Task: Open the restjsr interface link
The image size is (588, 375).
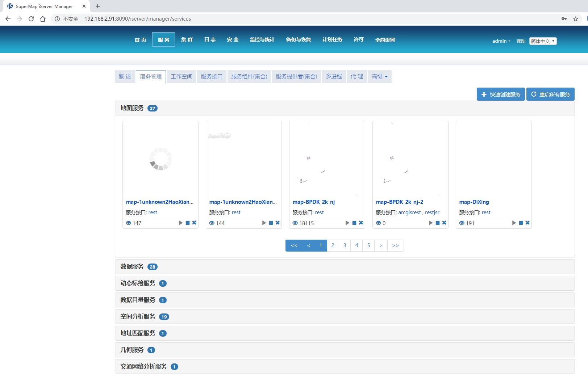Action: coord(432,212)
